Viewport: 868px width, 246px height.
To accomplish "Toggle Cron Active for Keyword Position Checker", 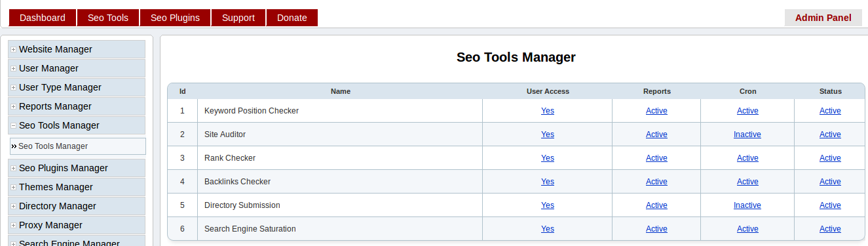I will [x=747, y=111].
